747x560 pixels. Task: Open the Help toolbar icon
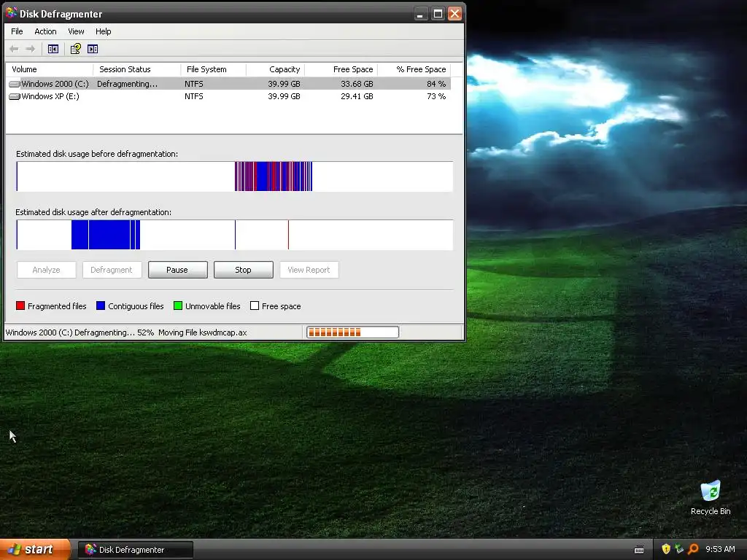coord(75,49)
